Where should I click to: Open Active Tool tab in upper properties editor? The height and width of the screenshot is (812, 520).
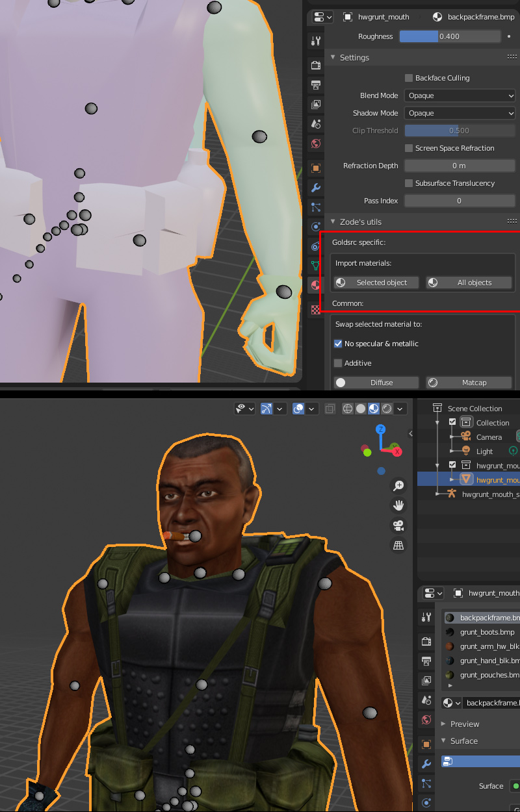coord(316,40)
